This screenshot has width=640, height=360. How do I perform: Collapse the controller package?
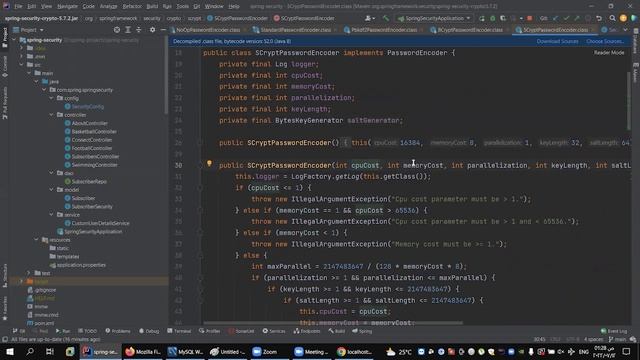tap(51, 115)
